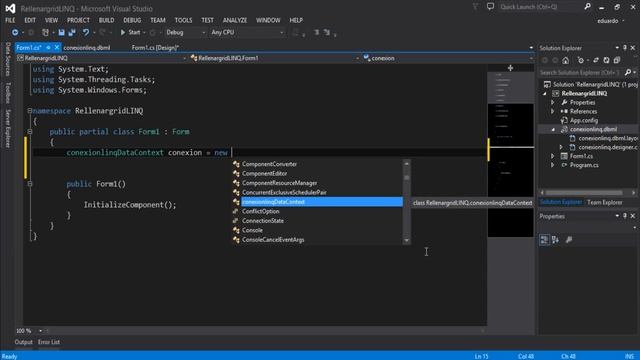Click Home icon in Solution Explorer toolbar

[x=565, y=60]
